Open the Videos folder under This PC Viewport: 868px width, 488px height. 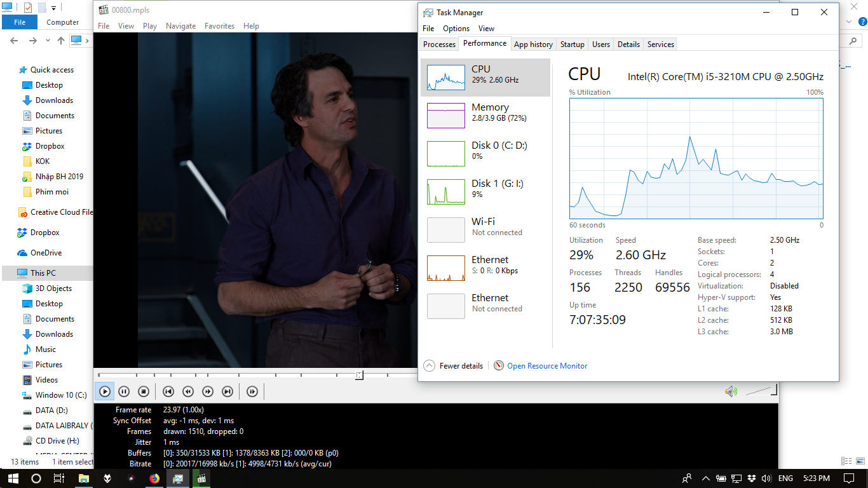[46, 380]
